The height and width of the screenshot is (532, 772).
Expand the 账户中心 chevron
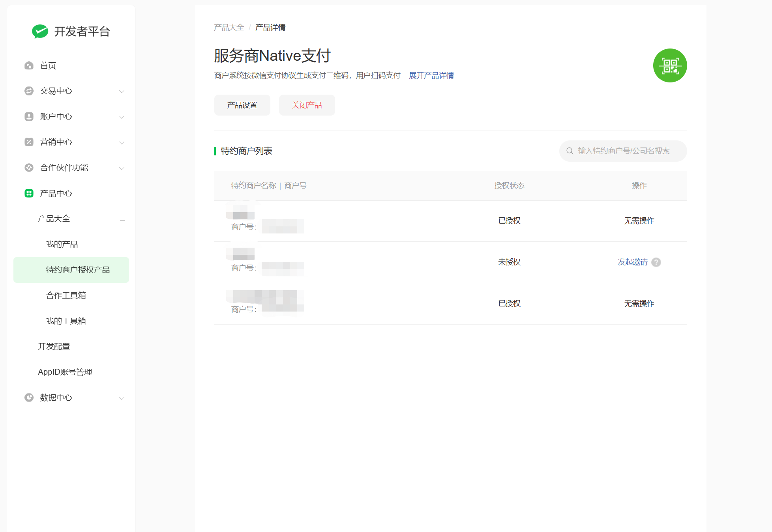pos(122,117)
